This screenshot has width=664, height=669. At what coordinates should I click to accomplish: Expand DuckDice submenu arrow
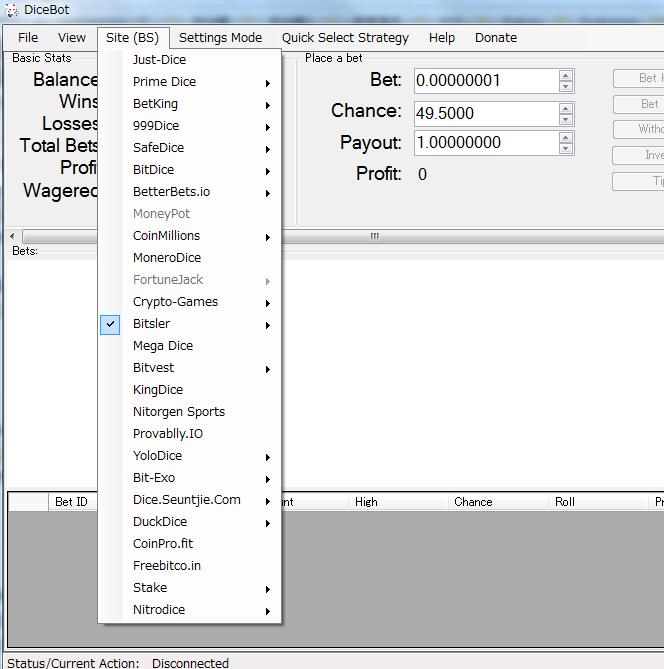pos(268,524)
